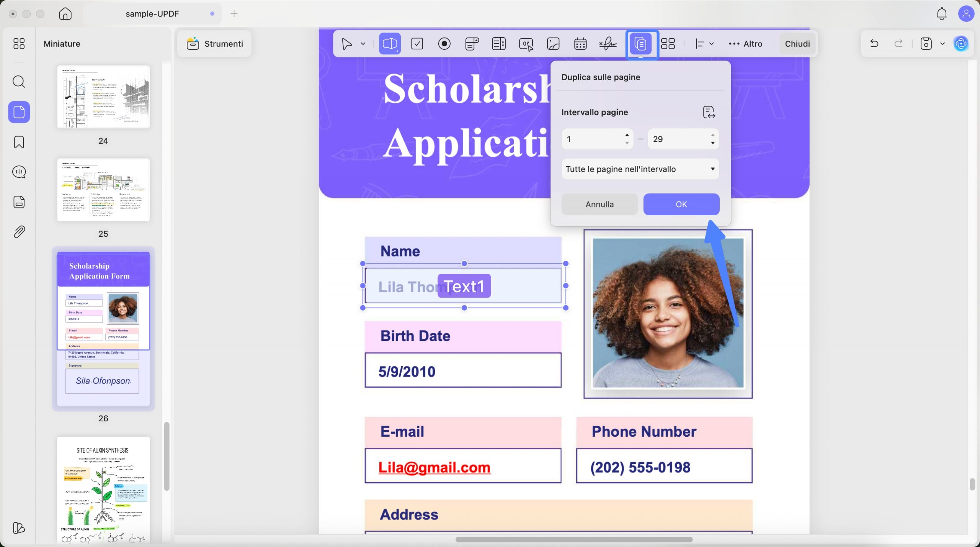Image resolution: width=980 pixels, height=547 pixels.
Task: Click the 'Duplica sulle pagine' title
Action: coord(601,77)
